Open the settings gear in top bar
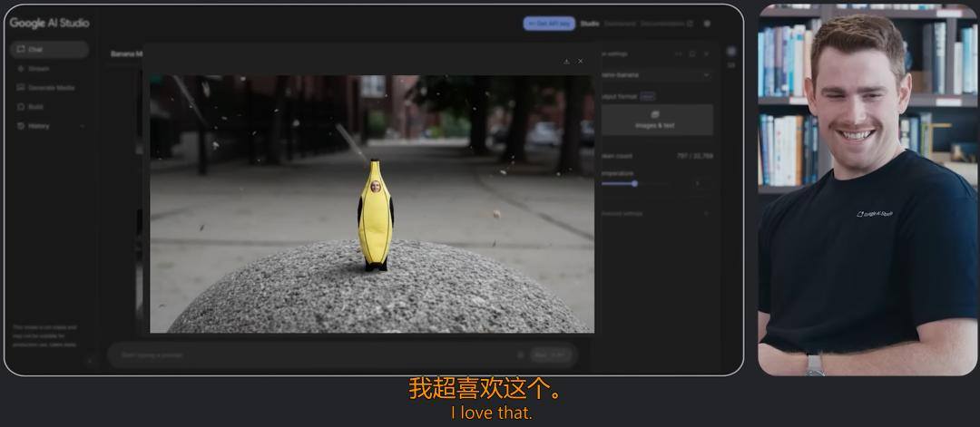The height and width of the screenshot is (427, 980). pos(707,24)
